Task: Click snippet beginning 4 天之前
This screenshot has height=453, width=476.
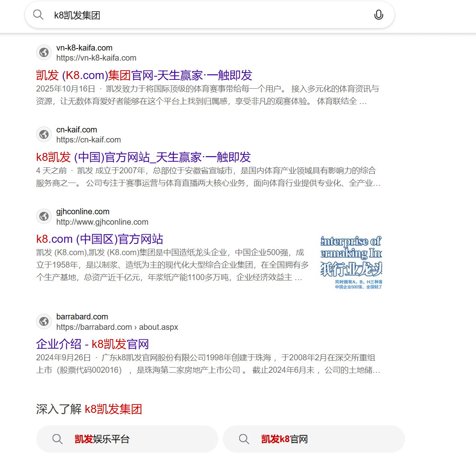Action: (208, 177)
